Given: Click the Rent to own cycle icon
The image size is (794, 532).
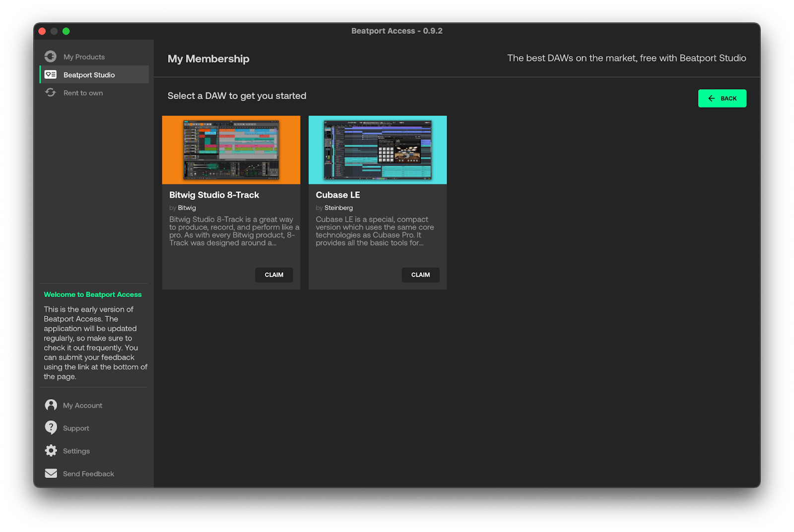Looking at the screenshot, I should [51, 93].
